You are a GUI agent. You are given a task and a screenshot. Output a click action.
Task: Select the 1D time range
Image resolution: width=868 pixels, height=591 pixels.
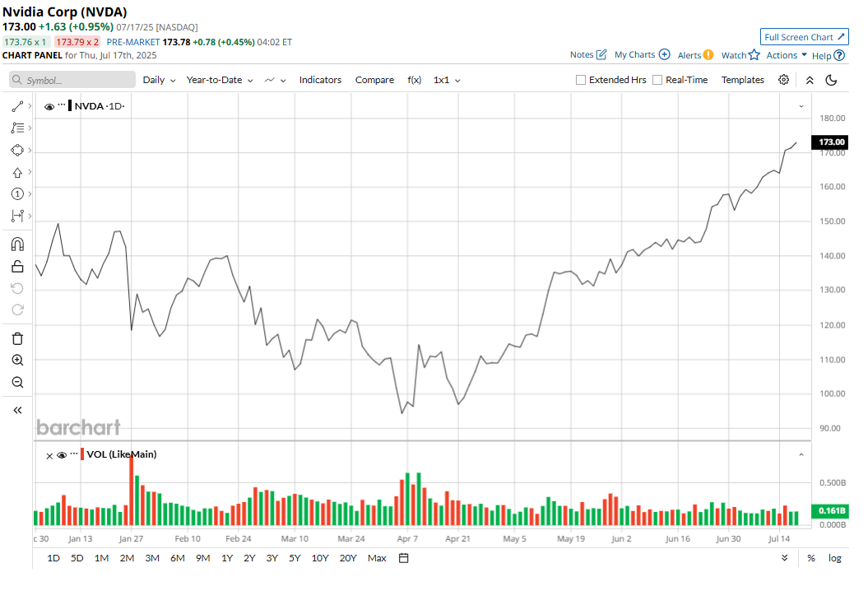(x=53, y=558)
